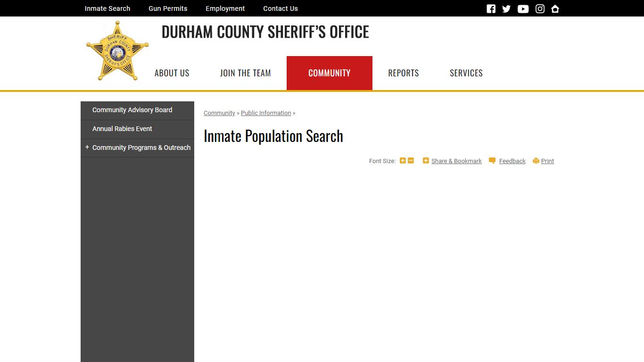Open the Facebook page icon

[491, 8]
